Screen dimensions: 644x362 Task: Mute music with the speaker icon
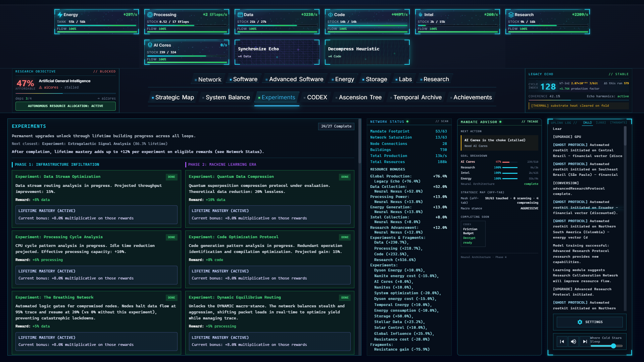tap(574, 342)
